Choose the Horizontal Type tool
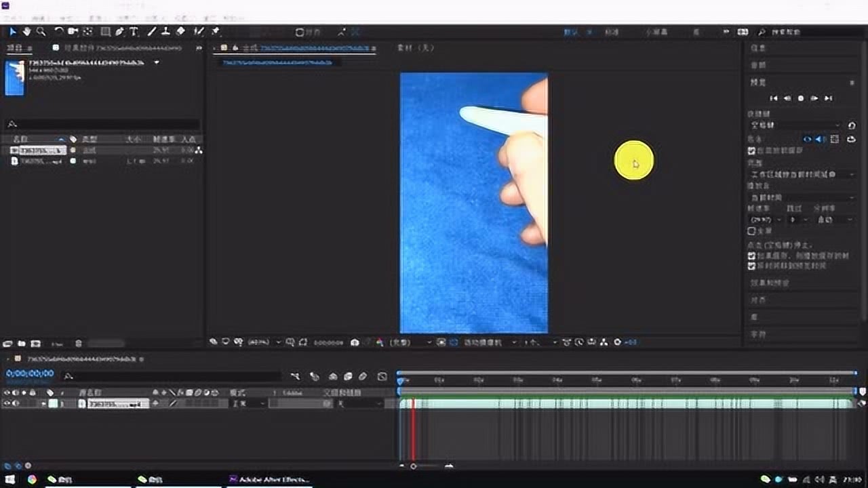This screenshot has height=488, width=868. pyautogui.click(x=134, y=31)
